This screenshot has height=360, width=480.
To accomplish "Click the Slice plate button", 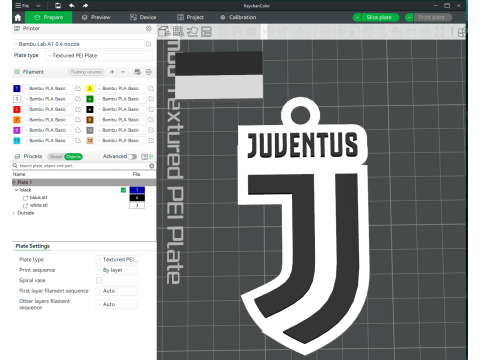I will 380,17.
